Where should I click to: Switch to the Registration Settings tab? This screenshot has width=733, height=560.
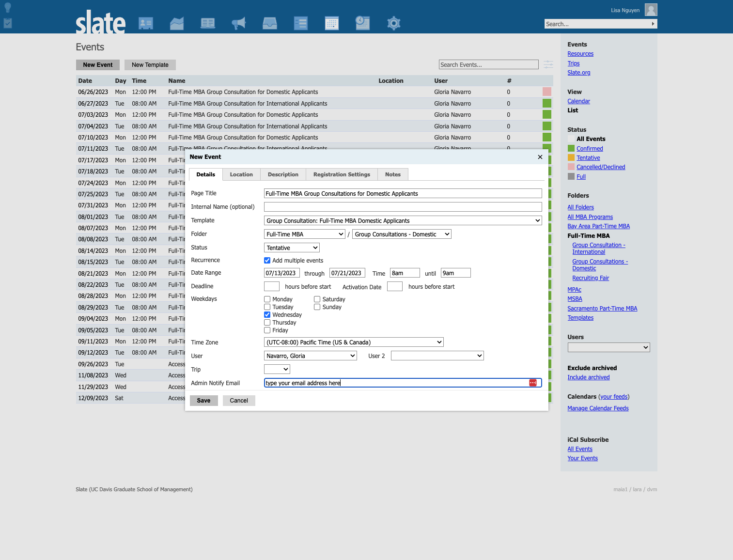tap(342, 174)
